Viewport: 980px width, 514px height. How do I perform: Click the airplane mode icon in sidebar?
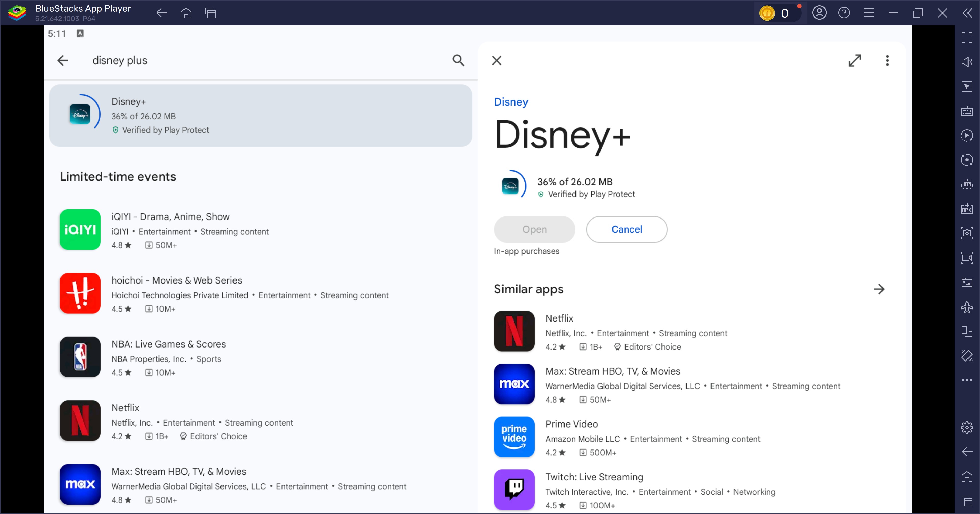pos(967,307)
